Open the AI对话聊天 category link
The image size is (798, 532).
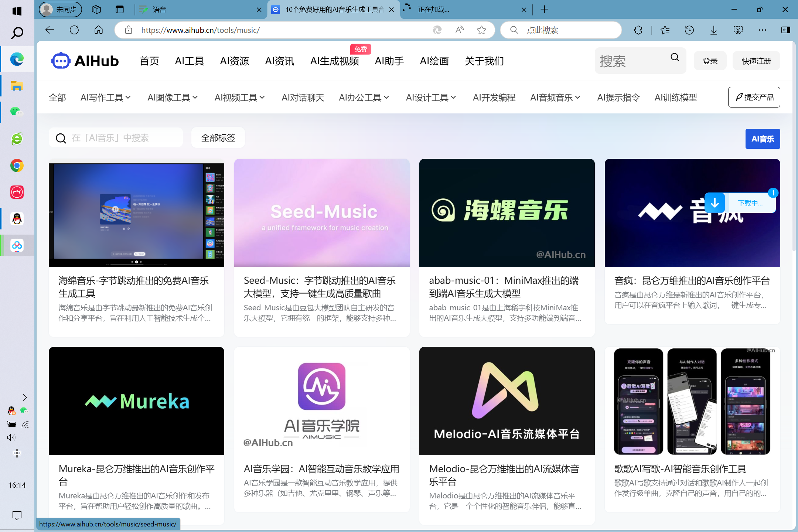click(303, 98)
